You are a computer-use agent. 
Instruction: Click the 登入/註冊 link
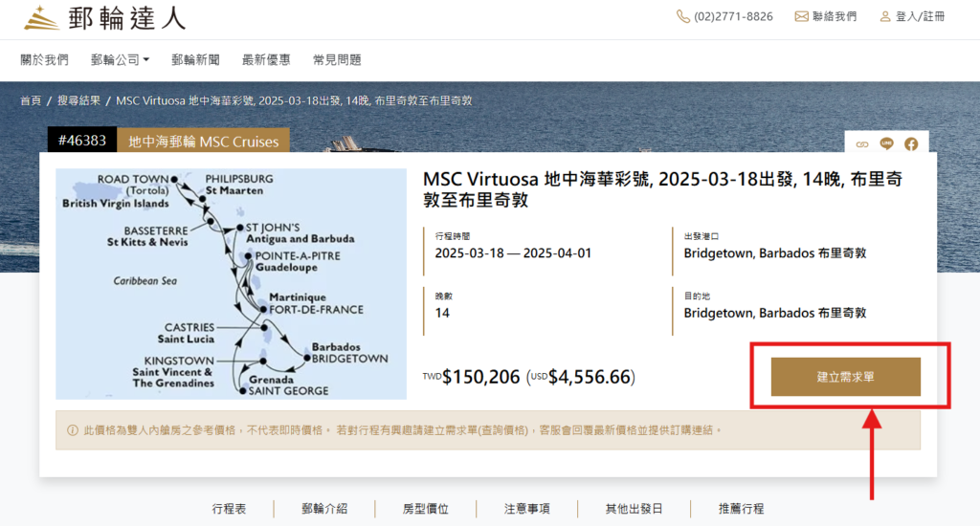tap(920, 16)
